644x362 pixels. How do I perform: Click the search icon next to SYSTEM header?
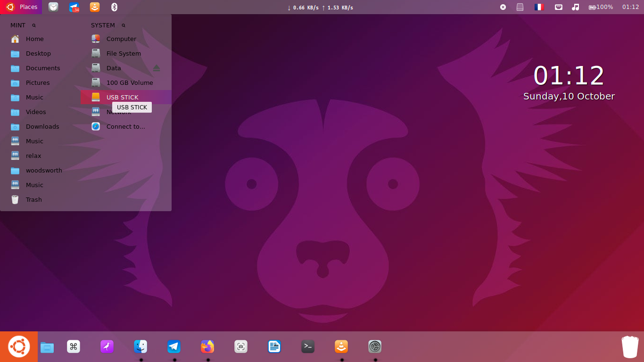click(x=124, y=25)
